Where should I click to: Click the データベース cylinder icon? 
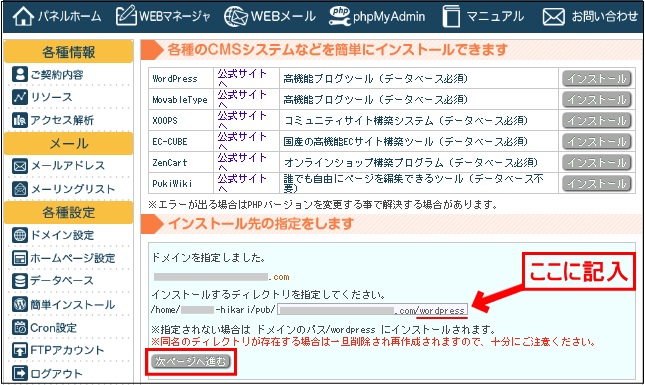(20, 281)
